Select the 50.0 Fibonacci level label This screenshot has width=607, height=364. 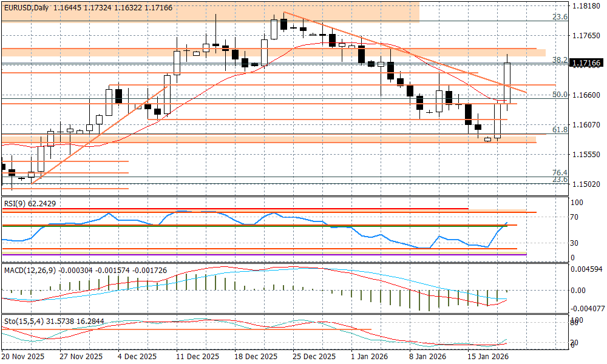(x=560, y=94)
